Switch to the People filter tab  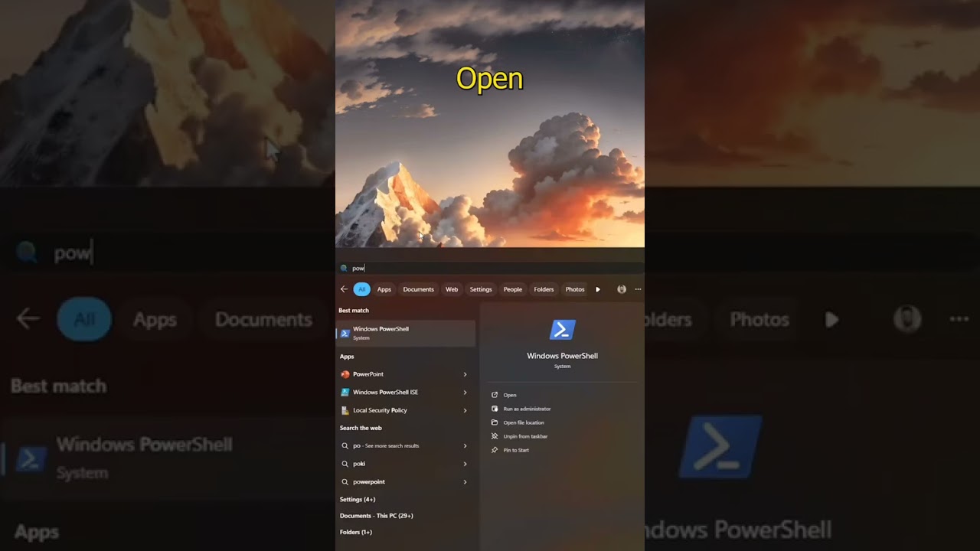point(513,289)
